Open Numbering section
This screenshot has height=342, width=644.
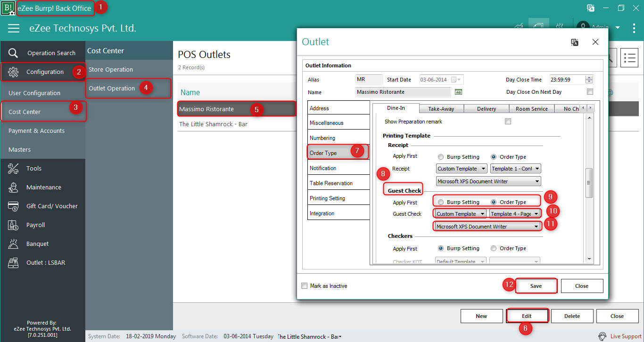pos(339,138)
